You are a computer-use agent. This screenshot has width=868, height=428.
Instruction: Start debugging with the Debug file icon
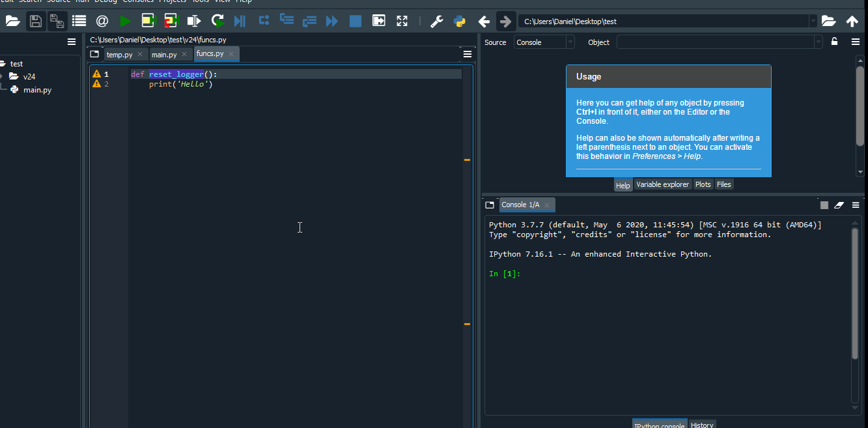pyautogui.click(x=240, y=21)
